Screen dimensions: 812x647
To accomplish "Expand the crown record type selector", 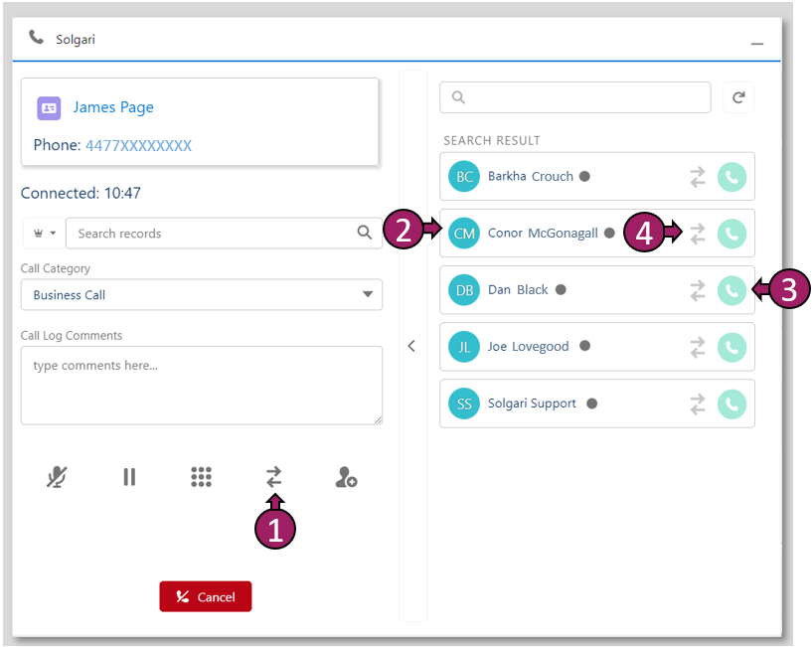I will click(x=43, y=234).
